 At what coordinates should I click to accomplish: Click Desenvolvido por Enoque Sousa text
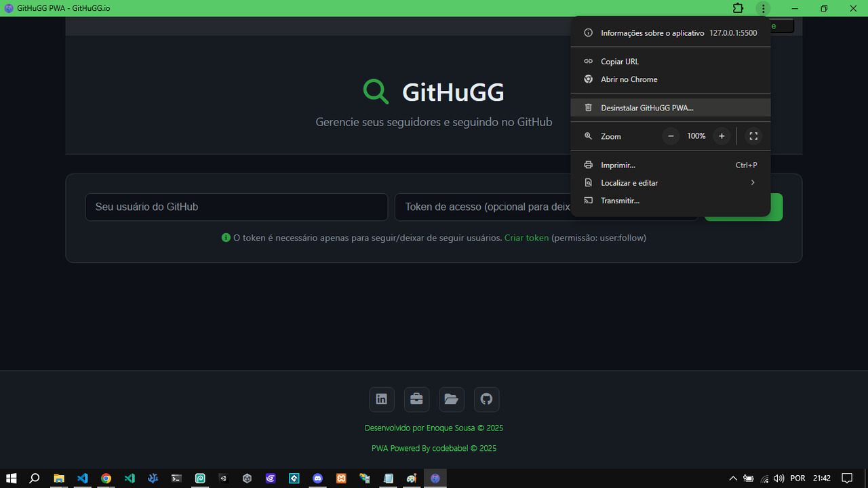(x=434, y=428)
